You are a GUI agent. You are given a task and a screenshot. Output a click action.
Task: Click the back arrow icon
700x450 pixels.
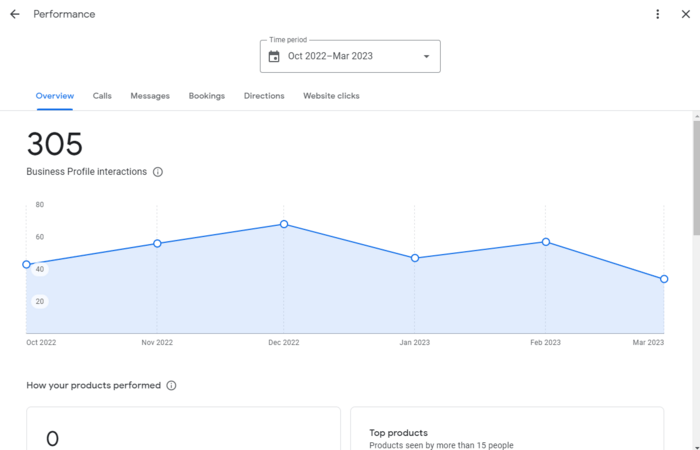(x=15, y=14)
